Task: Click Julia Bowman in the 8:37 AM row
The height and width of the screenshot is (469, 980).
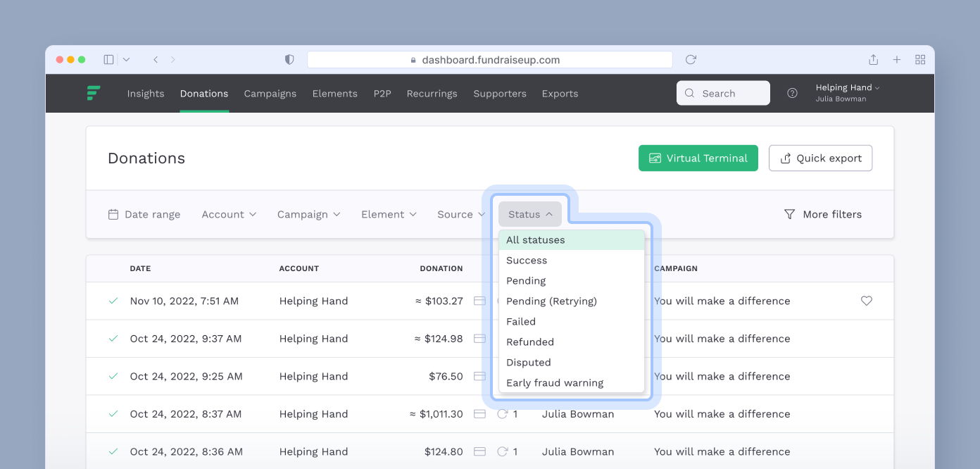Action: [578, 414]
